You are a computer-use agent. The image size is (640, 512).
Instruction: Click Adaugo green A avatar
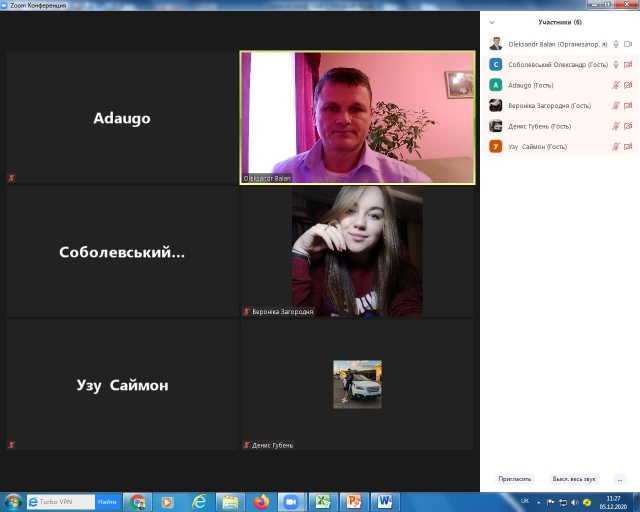coord(496,85)
